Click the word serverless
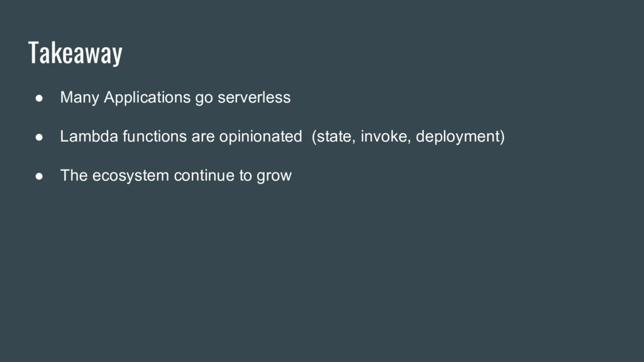Viewport: 644px width, 362px height. point(254,97)
